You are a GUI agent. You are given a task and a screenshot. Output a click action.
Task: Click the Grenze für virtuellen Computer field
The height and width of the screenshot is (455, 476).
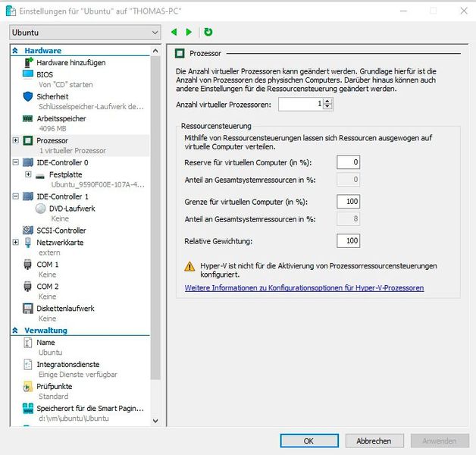[x=348, y=202]
